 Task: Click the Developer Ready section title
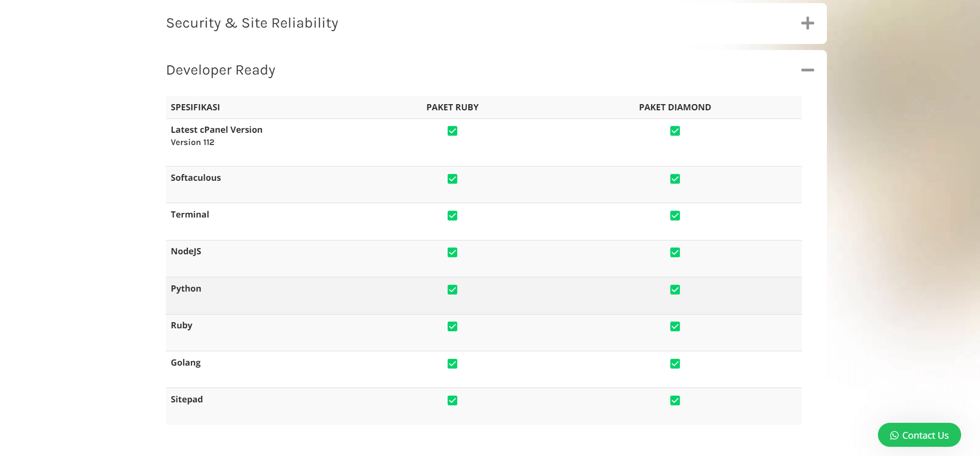[220, 70]
